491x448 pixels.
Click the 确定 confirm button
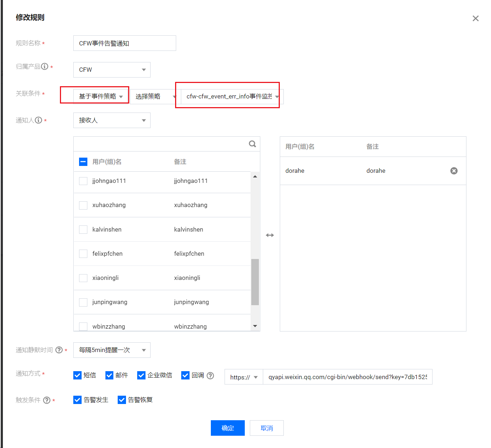tap(227, 428)
